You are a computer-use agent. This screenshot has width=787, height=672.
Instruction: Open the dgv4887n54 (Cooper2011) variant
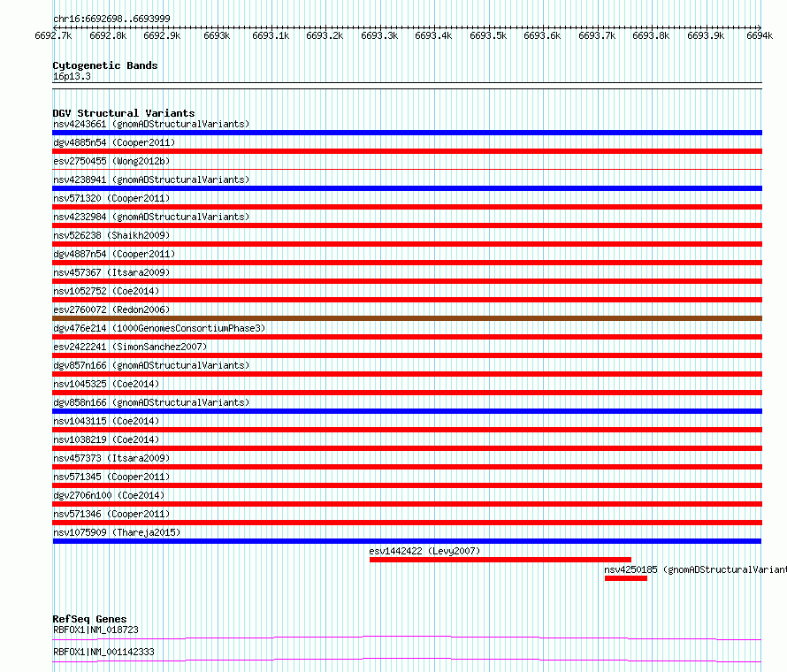click(x=114, y=254)
